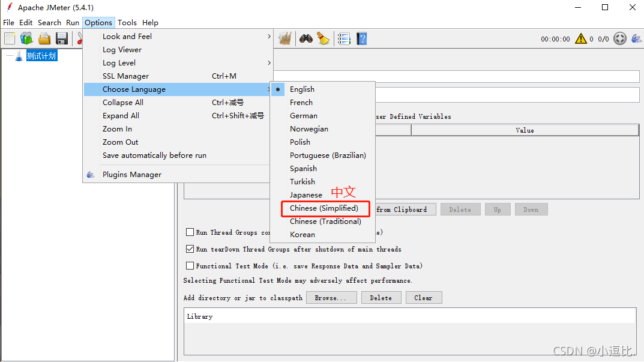The height and width of the screenshot is (362, 644).
Task: Click the remote engines status circle icon
Action: tap(620, 38)
